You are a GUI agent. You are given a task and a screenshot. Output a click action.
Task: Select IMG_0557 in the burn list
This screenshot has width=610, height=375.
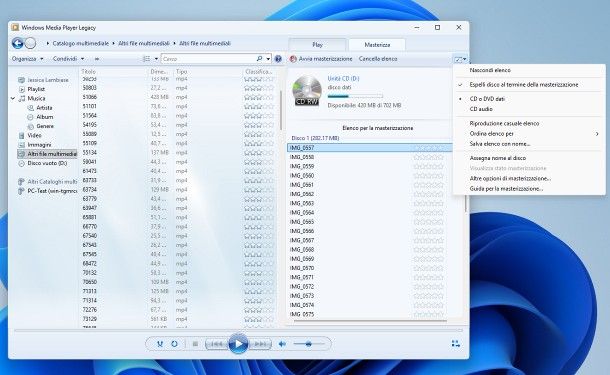(370, 148)
